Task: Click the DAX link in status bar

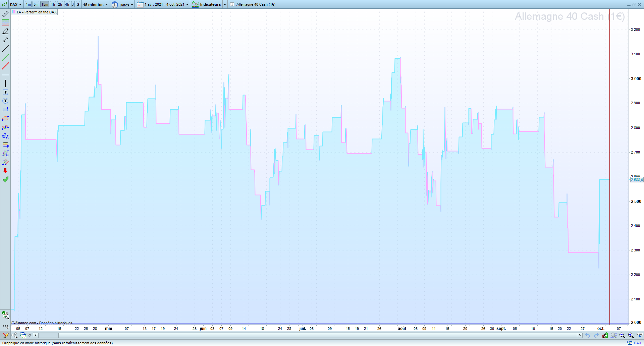Action: (637, 343)
